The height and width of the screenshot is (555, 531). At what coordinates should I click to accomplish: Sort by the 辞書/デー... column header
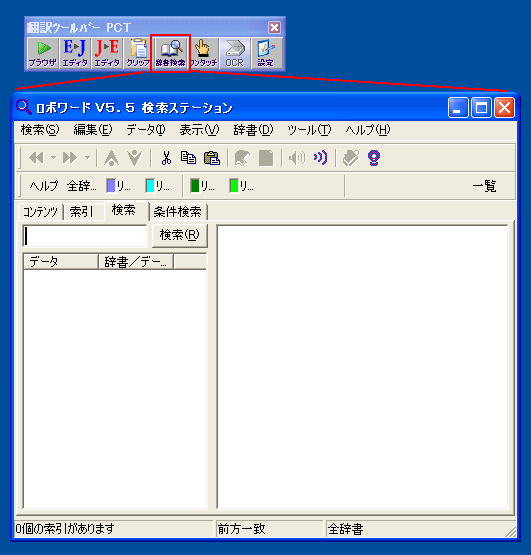click(136, 262)
